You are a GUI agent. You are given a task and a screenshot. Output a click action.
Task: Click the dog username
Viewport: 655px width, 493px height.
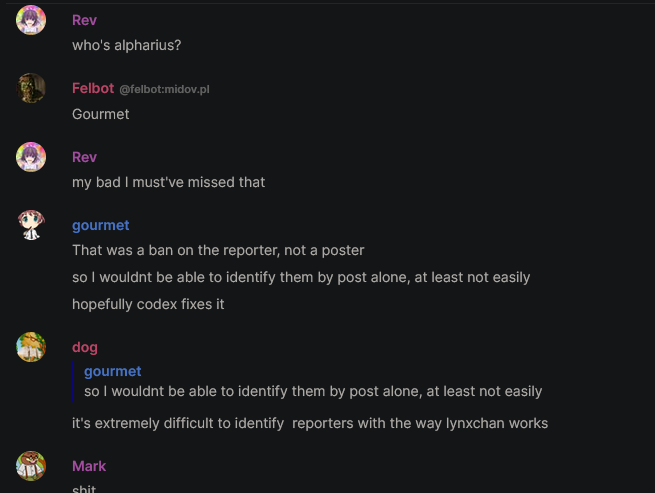85,347
